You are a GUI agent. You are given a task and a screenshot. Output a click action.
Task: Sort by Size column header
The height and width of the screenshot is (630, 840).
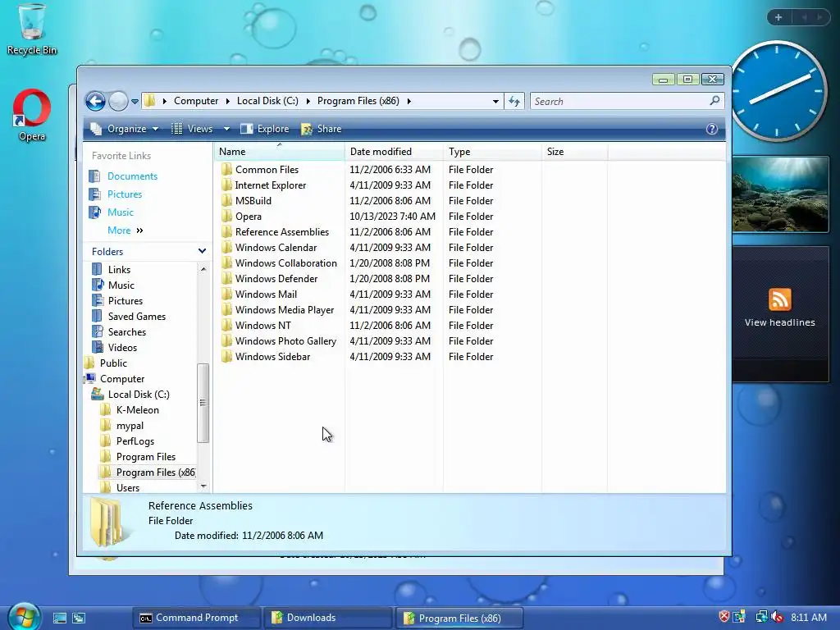pyautogui.click(x=574, y=152)
